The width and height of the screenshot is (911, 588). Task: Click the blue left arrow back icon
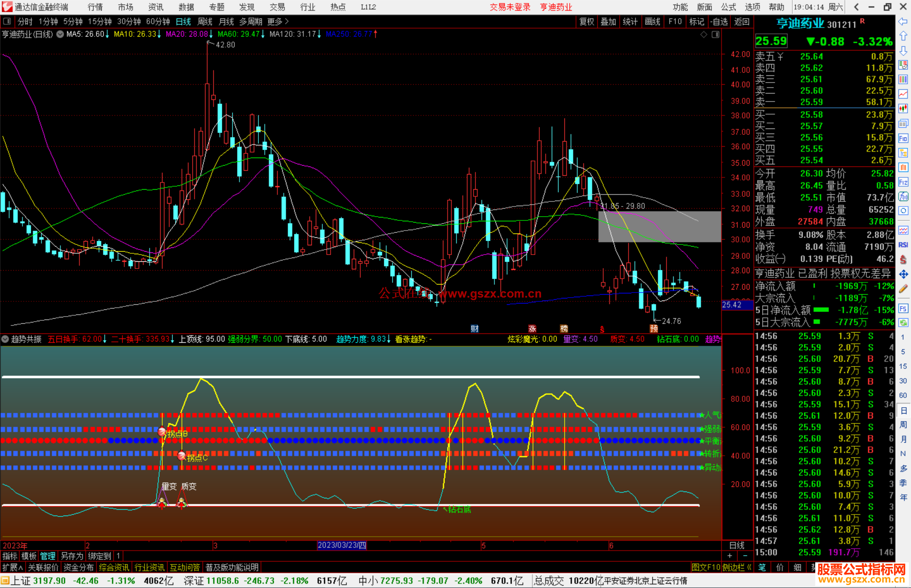(903, 21)
